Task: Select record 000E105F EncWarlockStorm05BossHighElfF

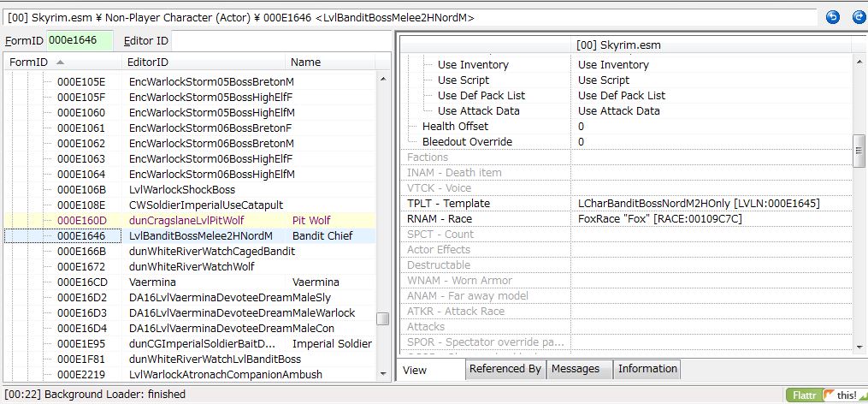Action: (x=190, y=98)
